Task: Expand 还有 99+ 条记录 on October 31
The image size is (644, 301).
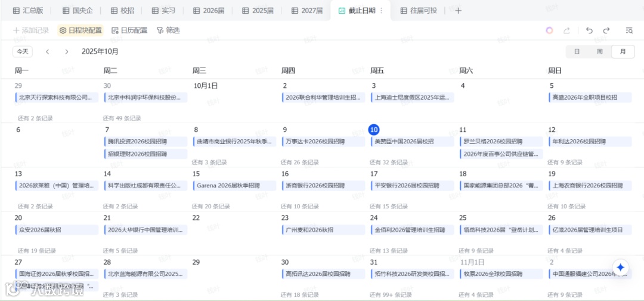Action: (x=391, y=294)
